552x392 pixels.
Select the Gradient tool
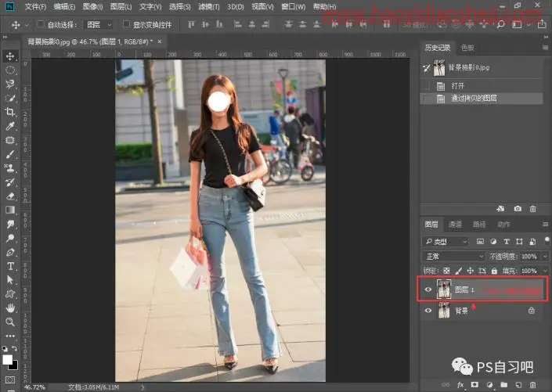(x=10, y=210)
